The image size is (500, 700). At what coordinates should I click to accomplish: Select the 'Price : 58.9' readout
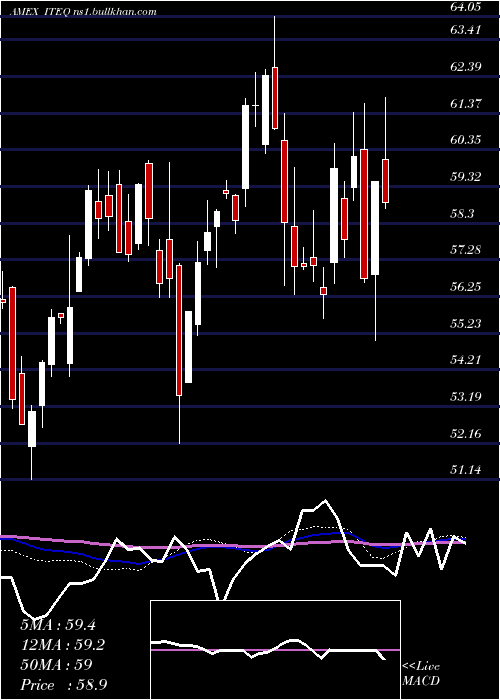click(63, 685)
